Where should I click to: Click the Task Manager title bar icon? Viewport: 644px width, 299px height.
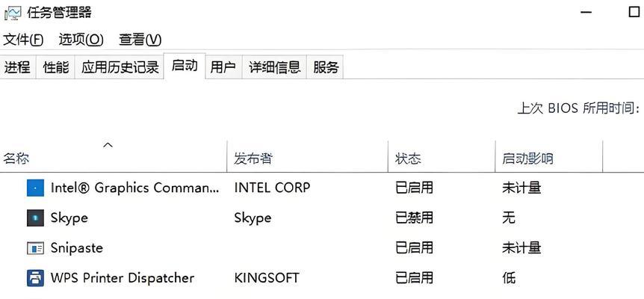coord(13,12)
